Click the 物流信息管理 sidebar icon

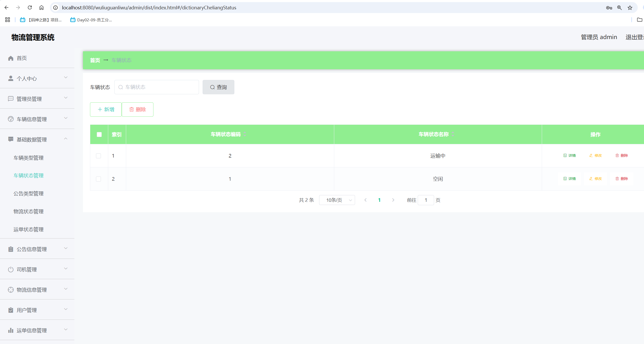[x=11, y=290]
